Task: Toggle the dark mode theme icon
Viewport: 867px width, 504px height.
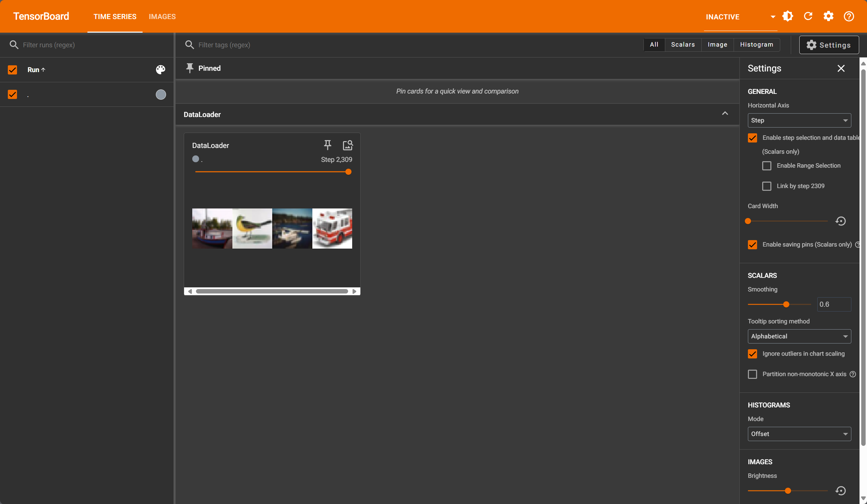Action: 787,16
